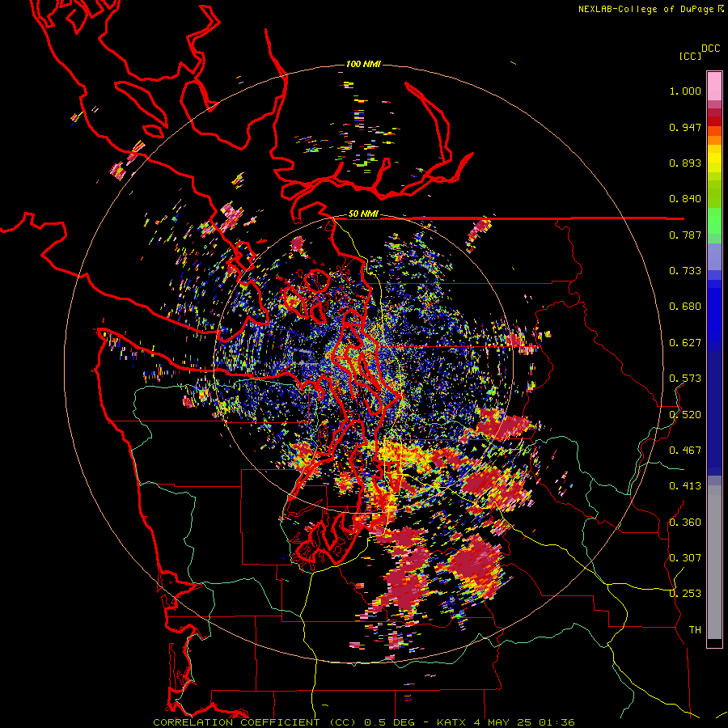
Task: Click the 50 NMI range ring label
Action: (x=363, y=214)
